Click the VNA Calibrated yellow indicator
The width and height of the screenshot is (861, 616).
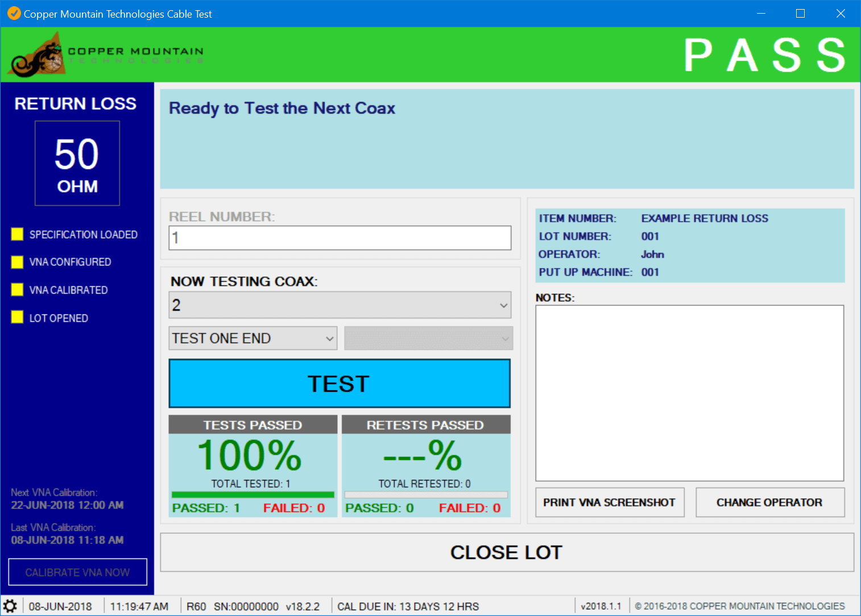(x=17, y=290)
